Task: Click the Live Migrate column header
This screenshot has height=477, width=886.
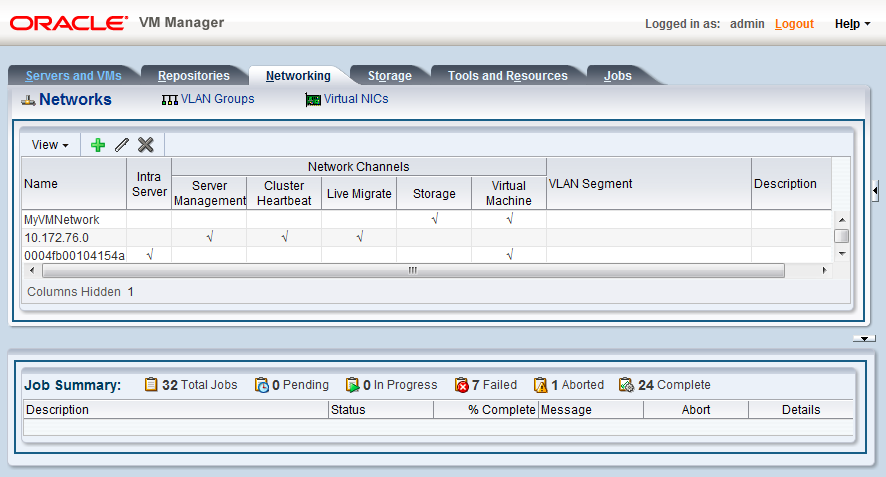Action: pyautogui.click(x=359, y=193)
